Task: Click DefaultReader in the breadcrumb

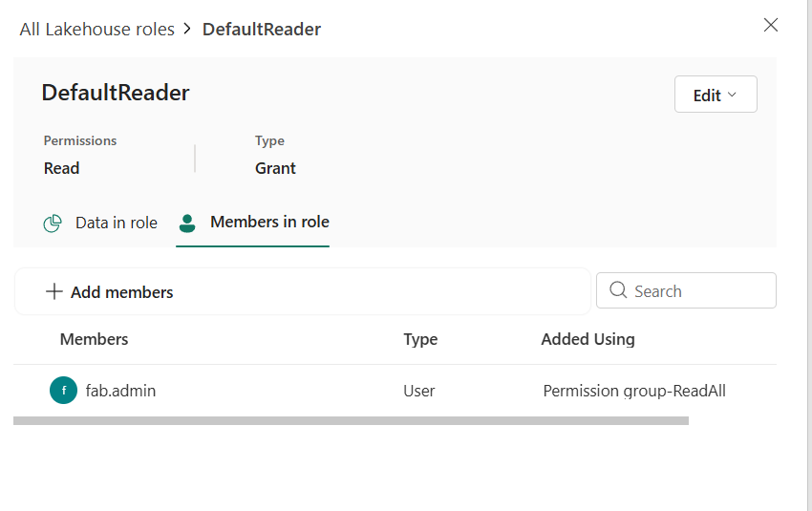Action: point(262,30)
